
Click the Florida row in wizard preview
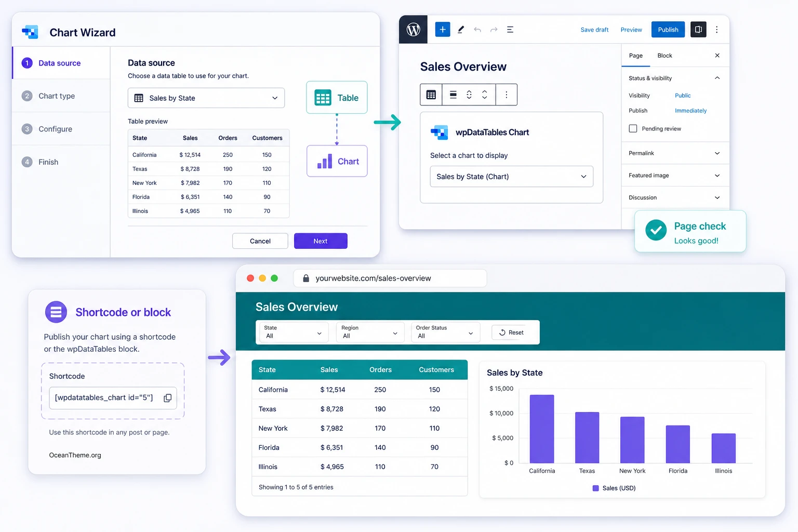(x=208, y=197)
